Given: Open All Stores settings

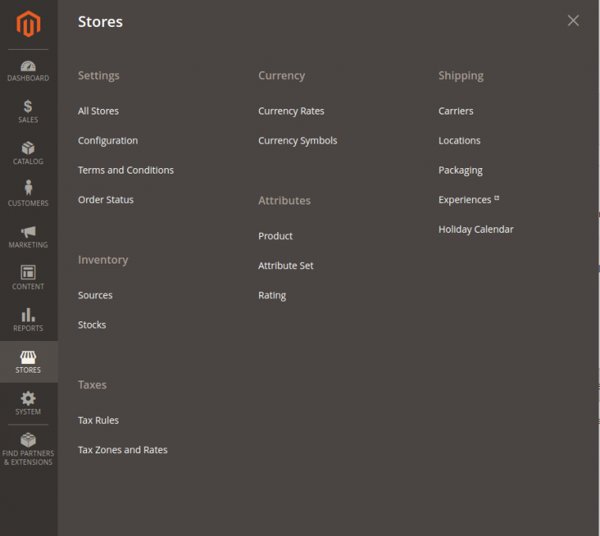Looking at the screenshot, I should click(x=98, y=111).
